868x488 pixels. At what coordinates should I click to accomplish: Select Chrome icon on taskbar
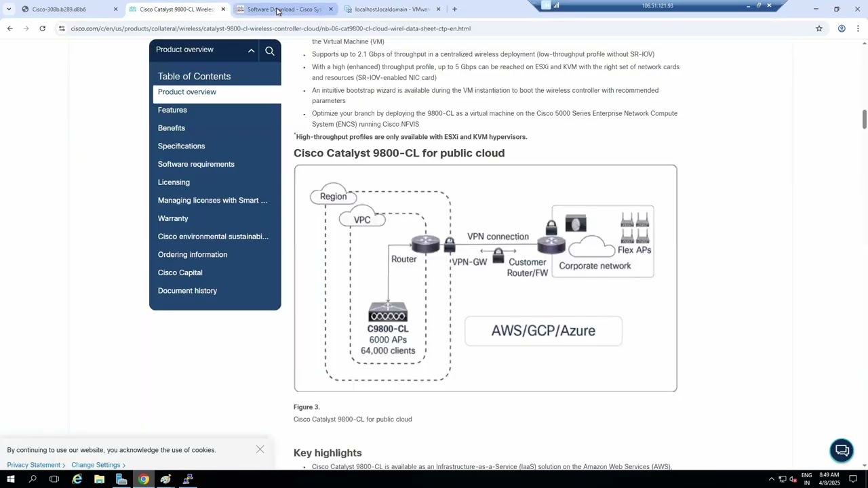pyautogui.click(x=144, y=479)
